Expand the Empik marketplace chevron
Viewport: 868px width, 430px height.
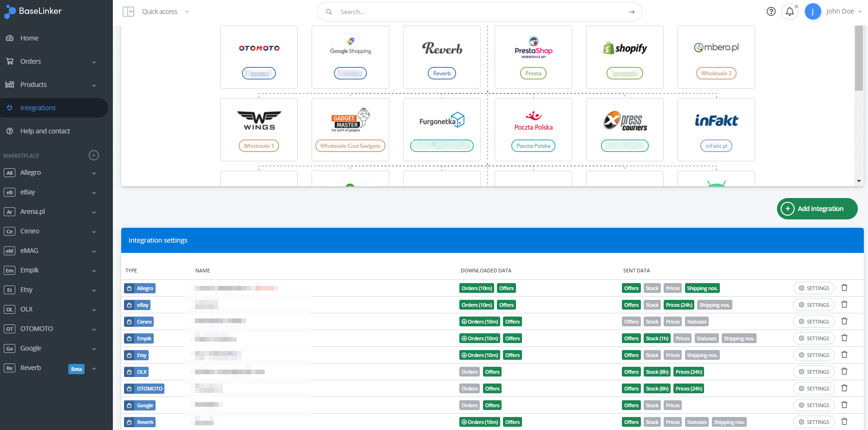tap(94, 271)
